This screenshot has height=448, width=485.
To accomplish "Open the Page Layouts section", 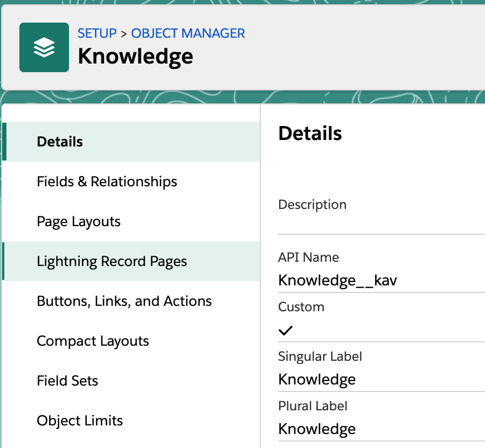I will 131,221.
